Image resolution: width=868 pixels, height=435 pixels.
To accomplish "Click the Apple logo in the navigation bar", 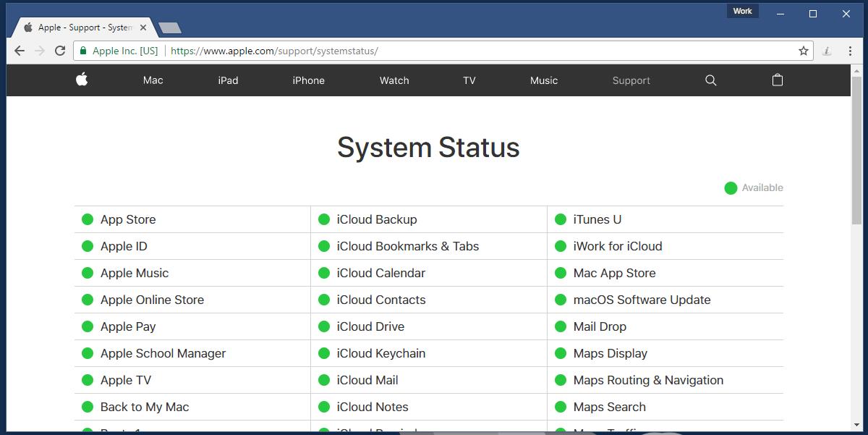I will 82,80.
